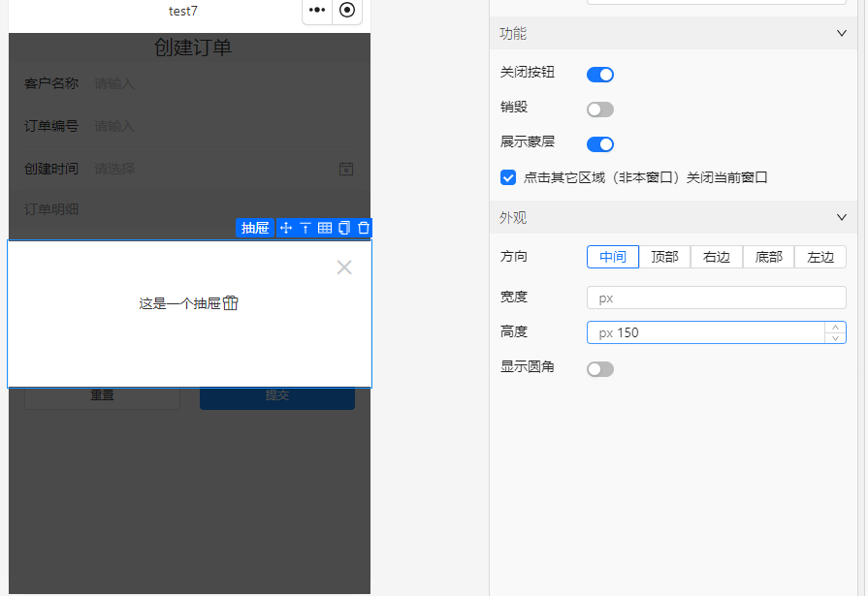
Task: Select 中间 direction option
Action: click(x=613, y=257)
